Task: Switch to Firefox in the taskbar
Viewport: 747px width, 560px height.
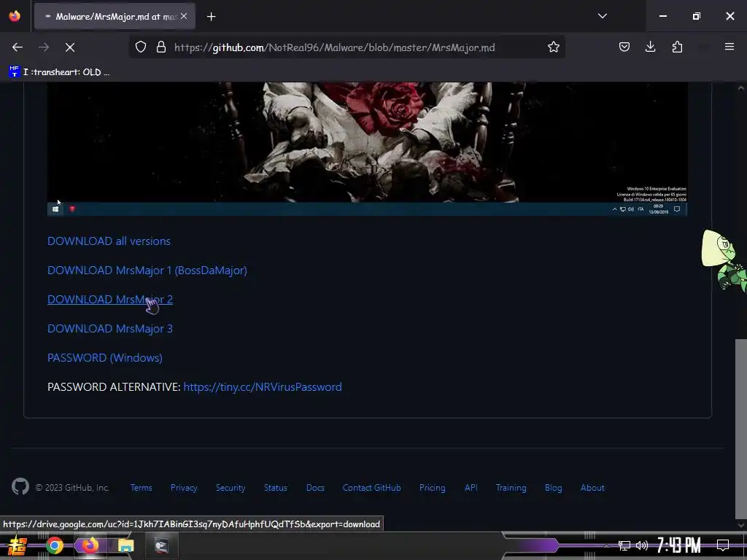Action: click(90, 545)
